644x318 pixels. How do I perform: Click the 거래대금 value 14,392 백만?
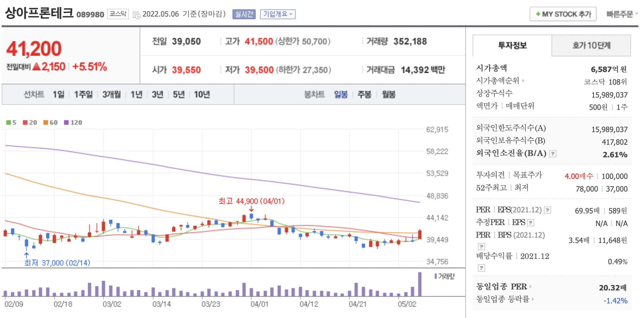[x=423, y=70]
